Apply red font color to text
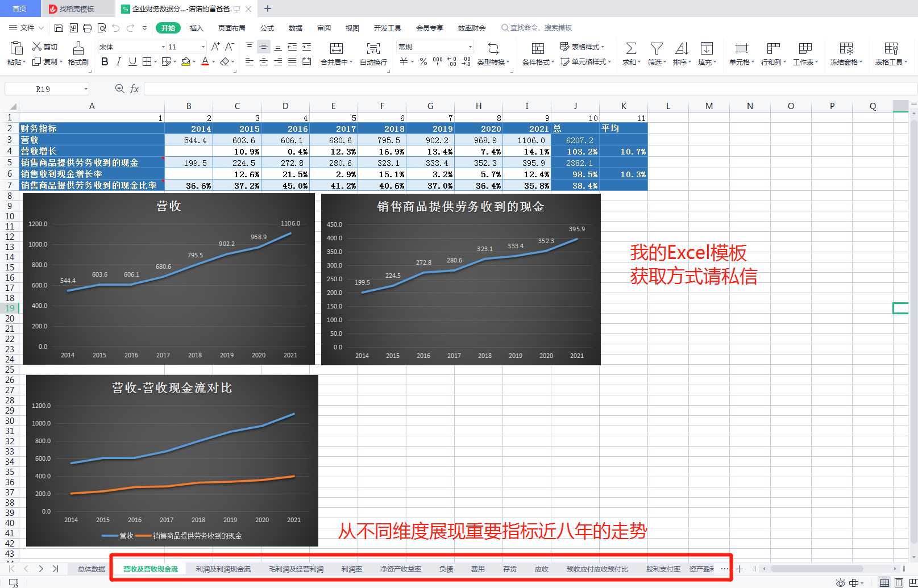 pyautogui.click(x=205, y=61)
